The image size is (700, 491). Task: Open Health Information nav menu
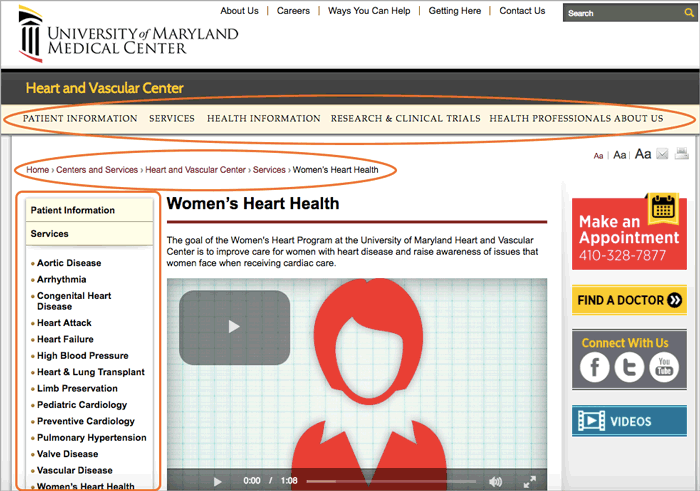pos(263,118)
